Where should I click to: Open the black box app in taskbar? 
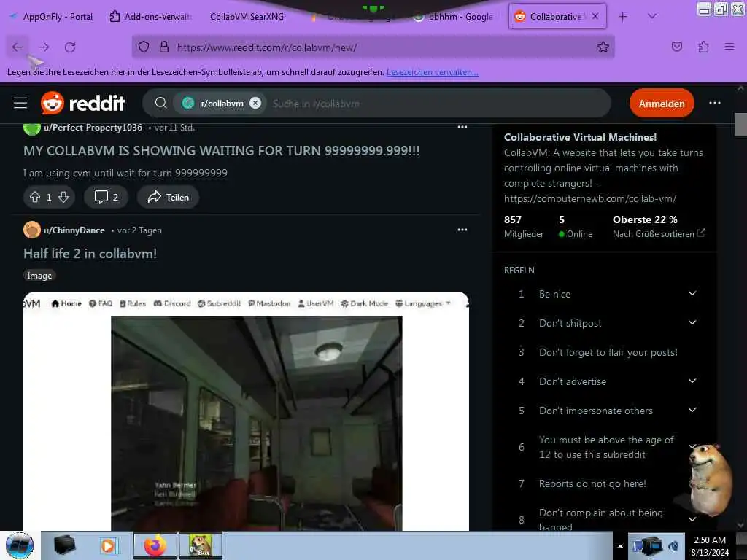coord(64,545)
